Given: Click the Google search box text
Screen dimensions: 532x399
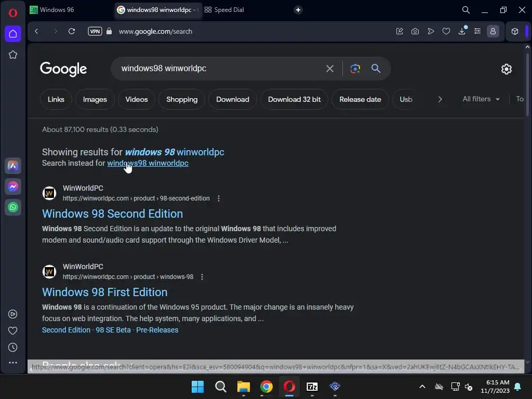Looking at the screenshot, I should (164, 68).
